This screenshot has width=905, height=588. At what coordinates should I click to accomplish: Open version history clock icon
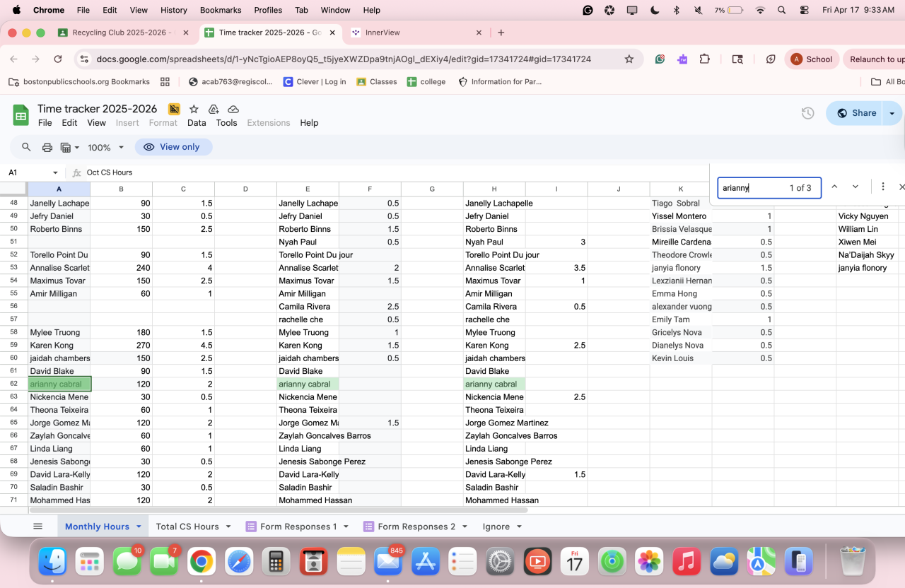(x=807, y=113)
